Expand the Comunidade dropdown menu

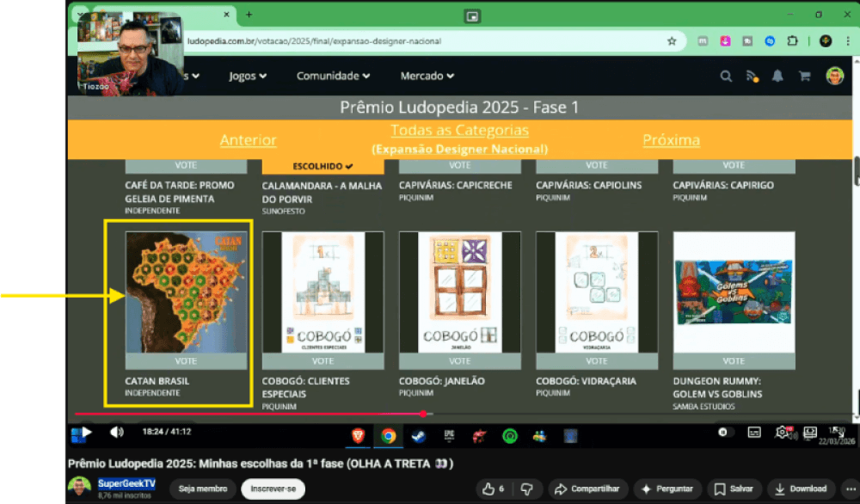click(x=333, y=76)
